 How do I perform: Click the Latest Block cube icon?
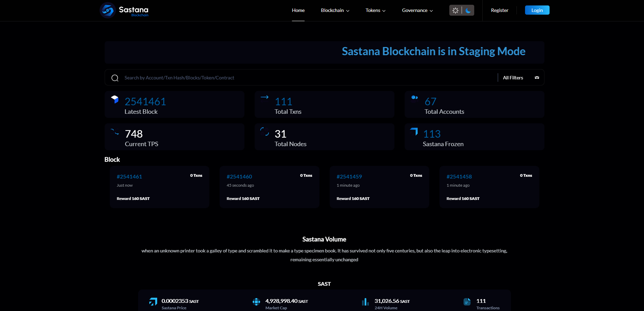click(115, 99)
